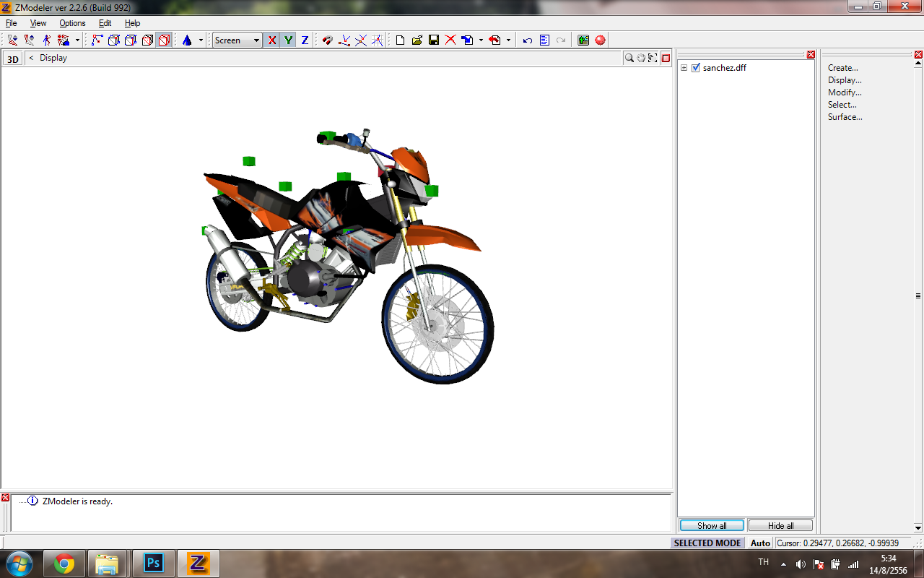
Task: Click the 'ZModeler is ready.' message
Action: [78, 501]
